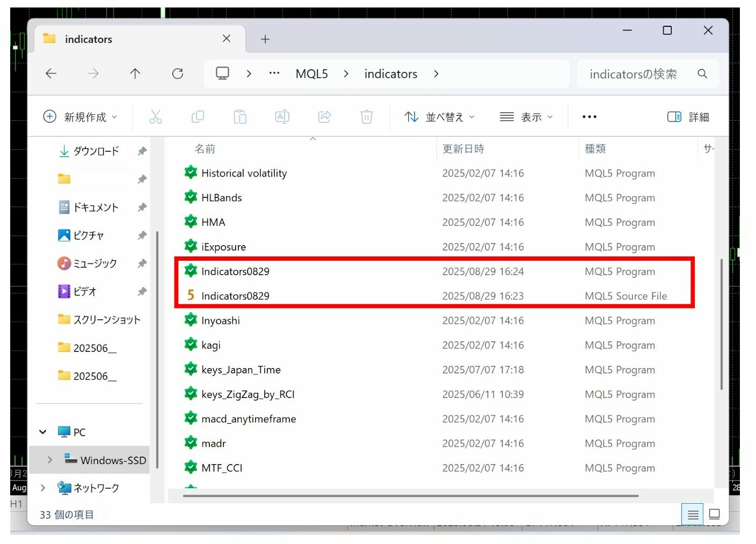Click the indicatorsの検索 search box
The height and width of the screenshot is (544, 756).
point(634,74)
